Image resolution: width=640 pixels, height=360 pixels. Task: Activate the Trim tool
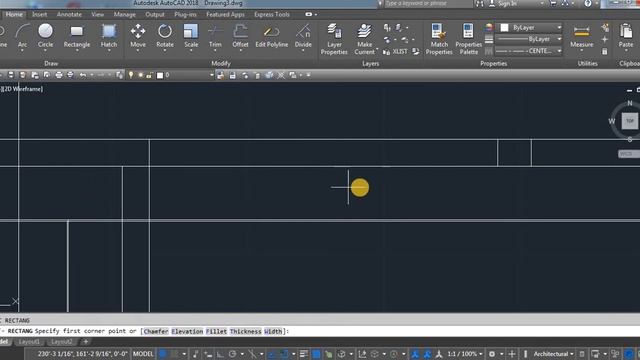pyautogui.click(x=215, y=37)
